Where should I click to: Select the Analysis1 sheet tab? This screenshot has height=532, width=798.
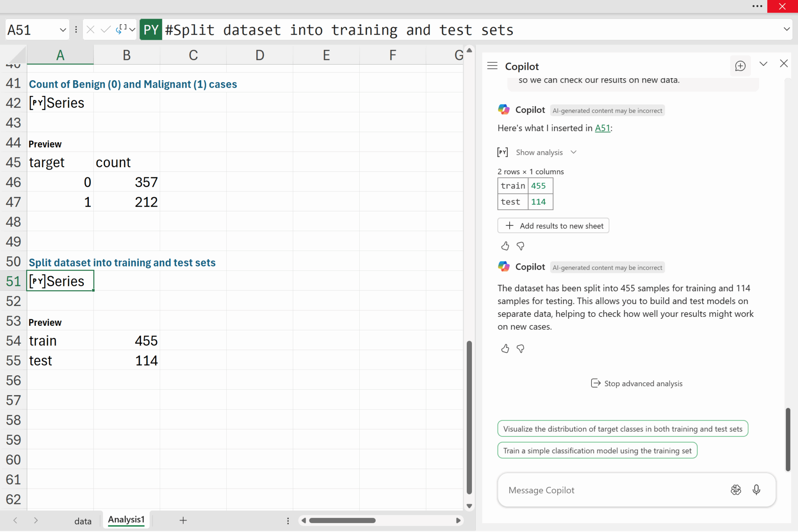point(126,520)
